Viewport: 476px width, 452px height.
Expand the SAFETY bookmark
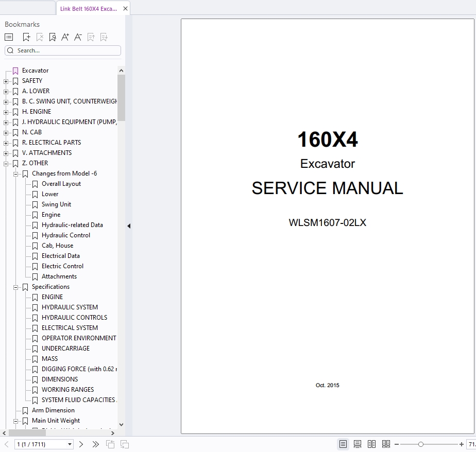tap(6, 81)
